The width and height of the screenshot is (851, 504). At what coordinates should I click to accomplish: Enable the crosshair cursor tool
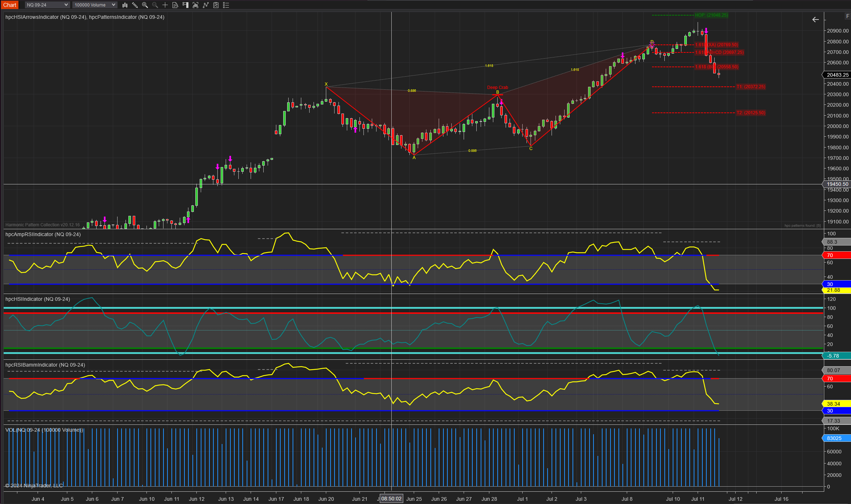[165, 5]
